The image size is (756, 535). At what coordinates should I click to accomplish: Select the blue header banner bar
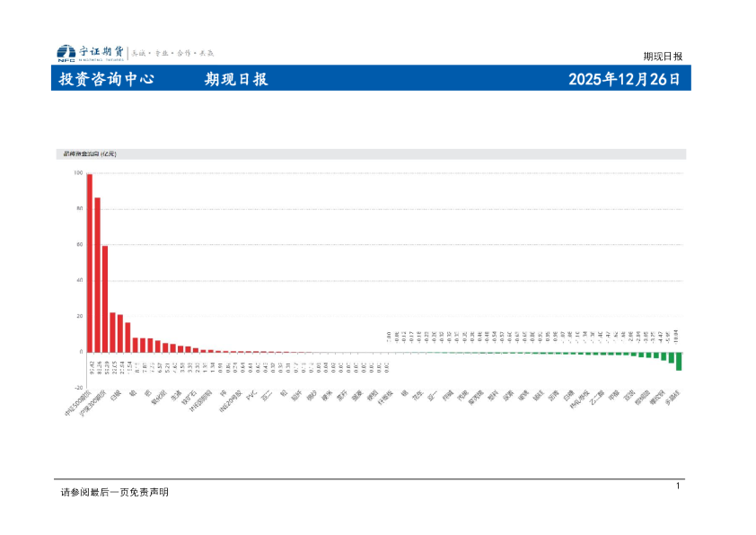[377, 80]
